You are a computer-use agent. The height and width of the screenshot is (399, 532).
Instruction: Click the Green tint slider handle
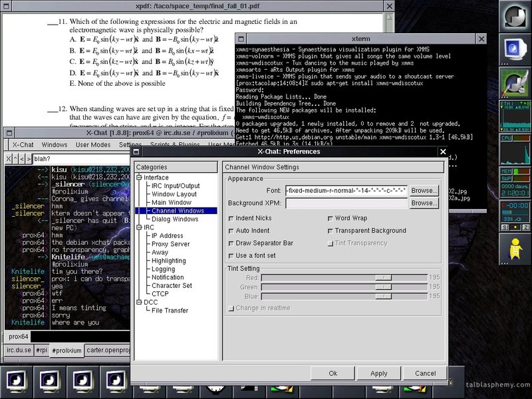pos(384,287)
